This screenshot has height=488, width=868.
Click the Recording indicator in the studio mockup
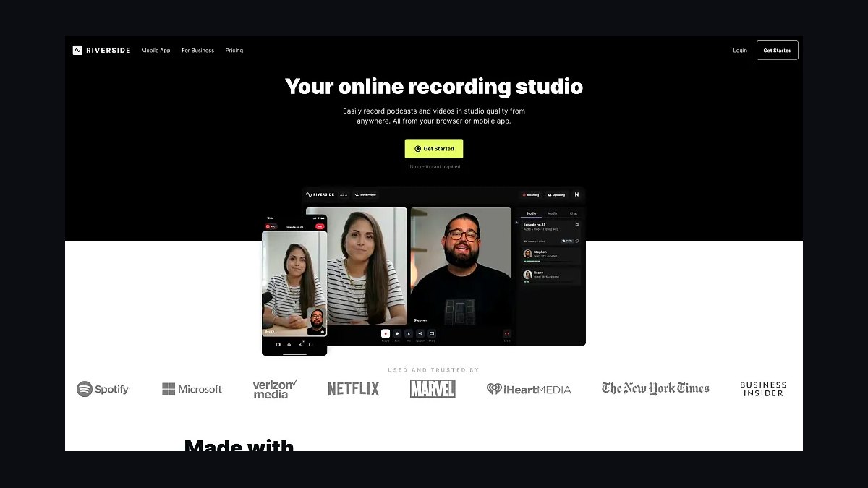coord(531,194)
